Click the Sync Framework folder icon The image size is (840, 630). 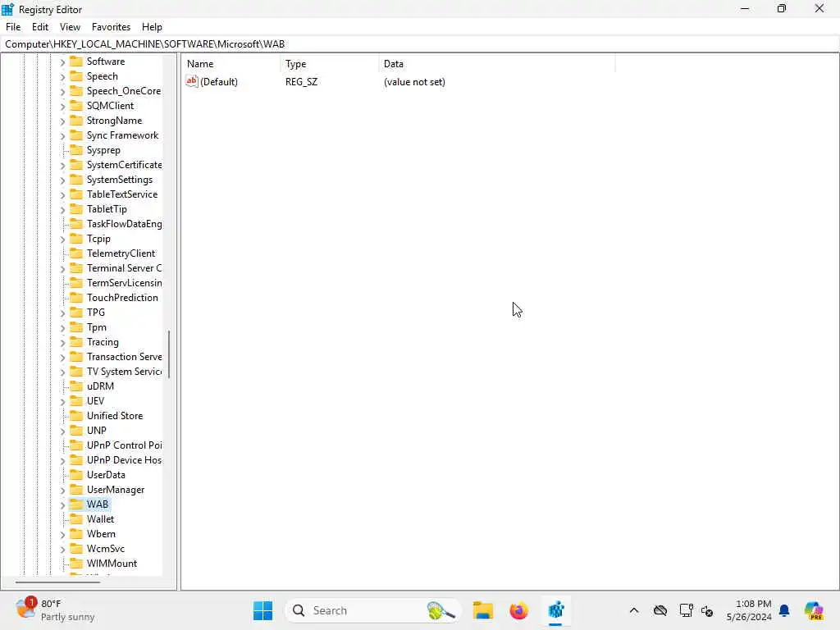coord(76,135)
